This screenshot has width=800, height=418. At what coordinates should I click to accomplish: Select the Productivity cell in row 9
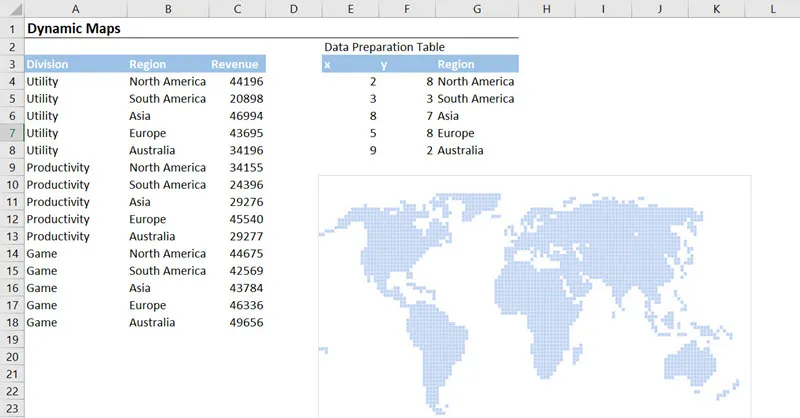coord(58,168)
